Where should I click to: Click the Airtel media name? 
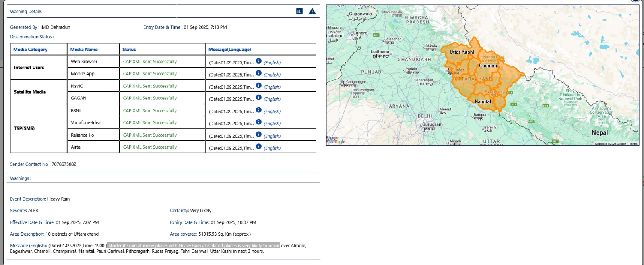[x=76, y=147]
